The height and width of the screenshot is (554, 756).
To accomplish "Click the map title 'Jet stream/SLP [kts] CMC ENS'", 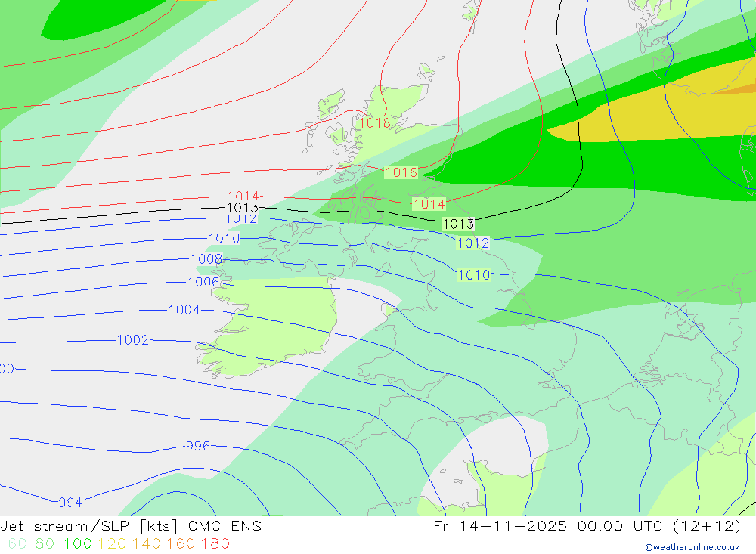I will click(x=131, y=525).
